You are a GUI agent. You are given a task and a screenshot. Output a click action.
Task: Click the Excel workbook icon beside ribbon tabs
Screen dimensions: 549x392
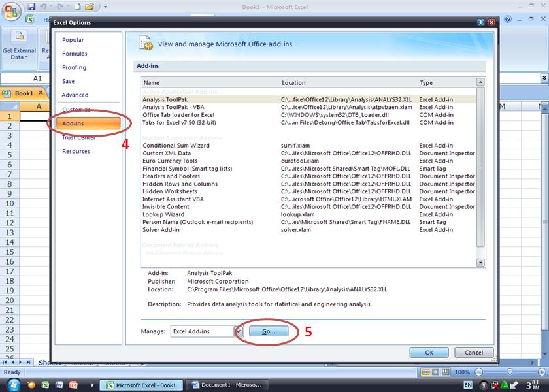pyautogui.click(x=30, y=19)
